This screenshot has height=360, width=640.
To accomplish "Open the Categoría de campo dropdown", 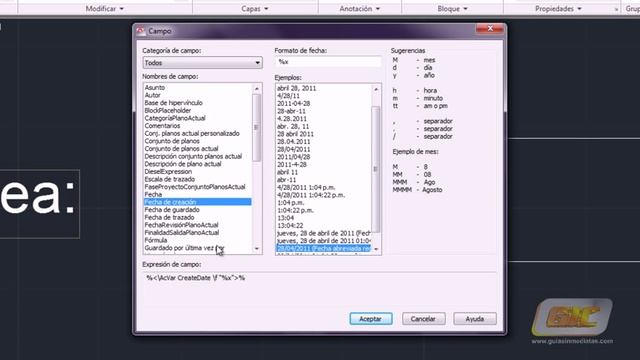I will 202,63.
